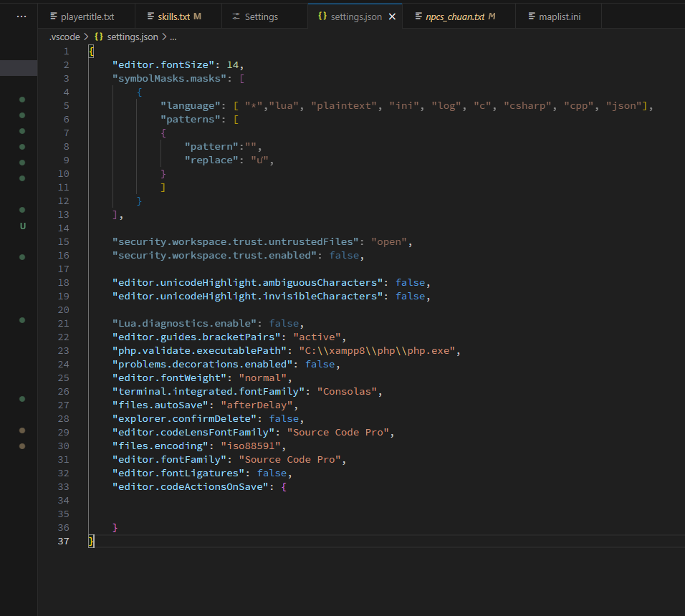Click the file icon on playertitle.txt tab
Viewport: 685px width, 616px height.
53,16
